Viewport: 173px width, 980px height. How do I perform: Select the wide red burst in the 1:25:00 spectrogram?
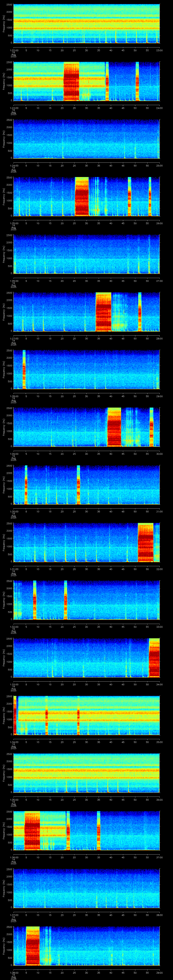82,197
